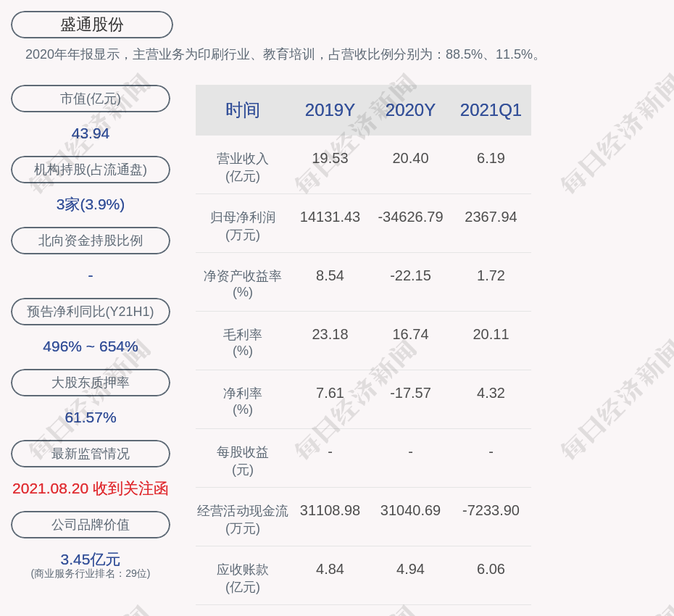The width and height of the screenshot is (674, 616).
Task: Click the 最新监管情况 label
Action: pos(91,454)
